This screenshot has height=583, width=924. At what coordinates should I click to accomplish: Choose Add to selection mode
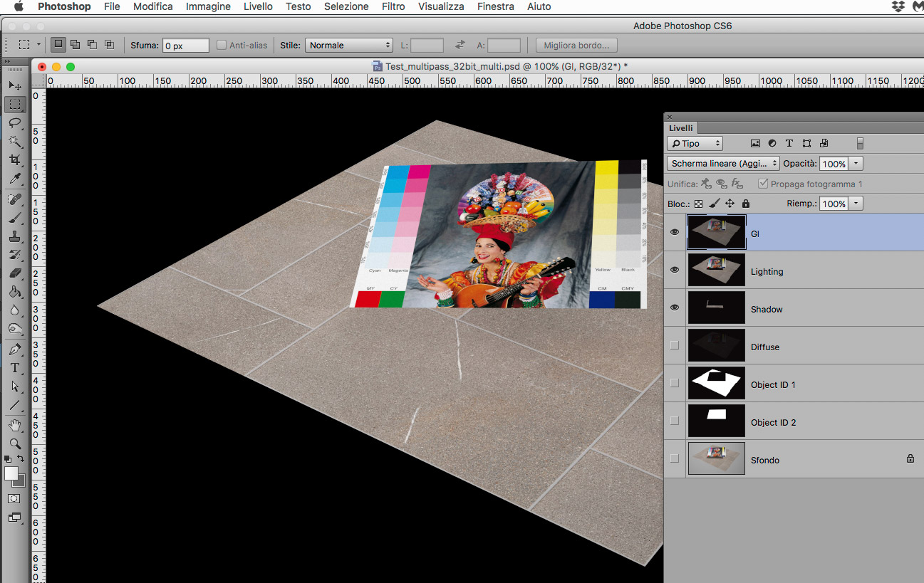tap(75, 45)
